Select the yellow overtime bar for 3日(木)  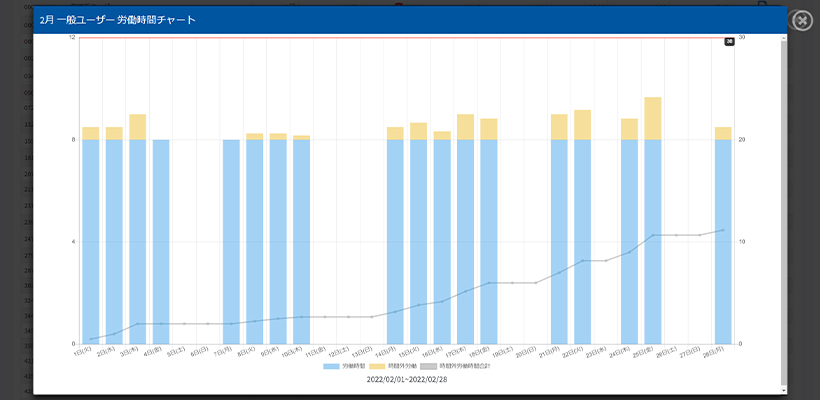pos(138,127)
